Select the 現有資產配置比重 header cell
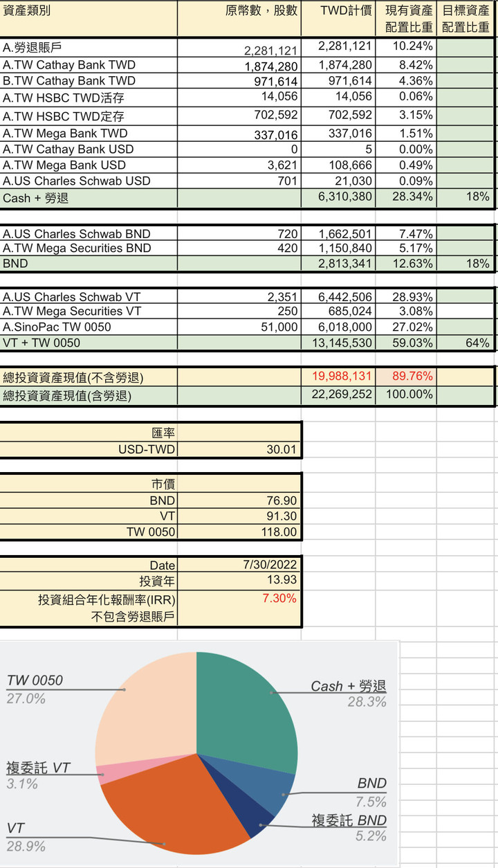Image resolution: width=498 pixels, height=868 pixels. 406,19
